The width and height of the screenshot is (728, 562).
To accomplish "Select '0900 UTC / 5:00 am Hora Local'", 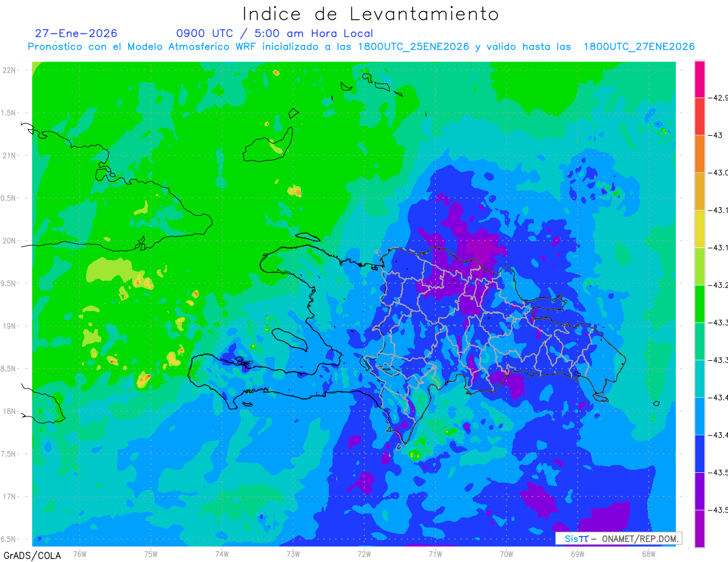I will click(275, 34).
